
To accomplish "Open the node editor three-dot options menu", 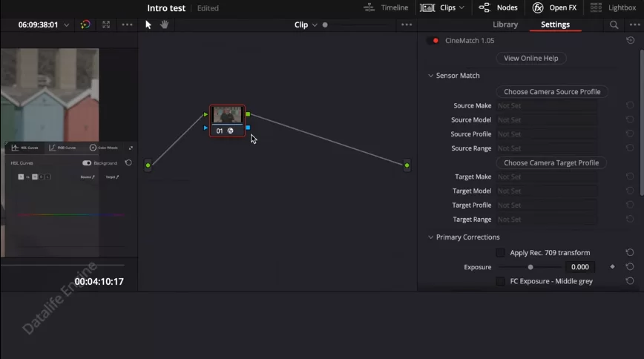I will click(406, 24).
